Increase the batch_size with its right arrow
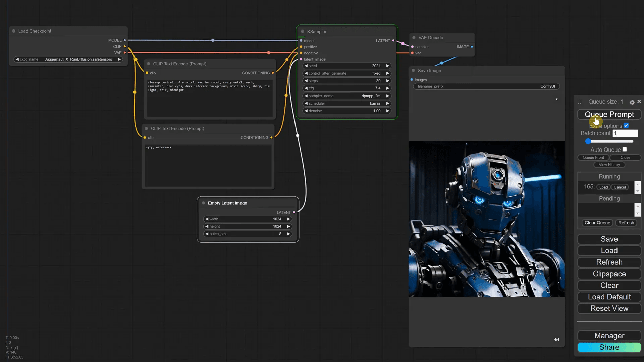The width and height of the screenshot is (644, 362). click(288, 234)
